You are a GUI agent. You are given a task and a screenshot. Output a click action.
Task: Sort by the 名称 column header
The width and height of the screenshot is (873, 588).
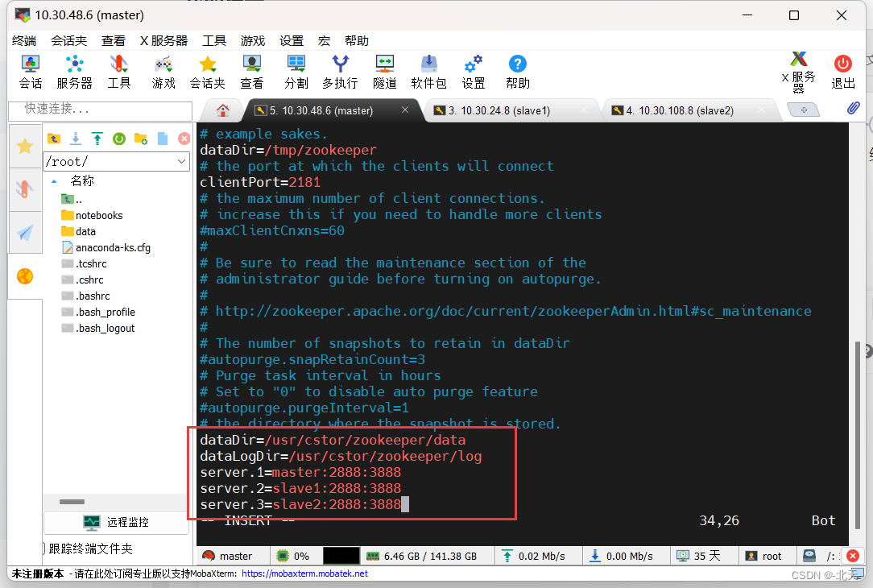tap(82, 180)
